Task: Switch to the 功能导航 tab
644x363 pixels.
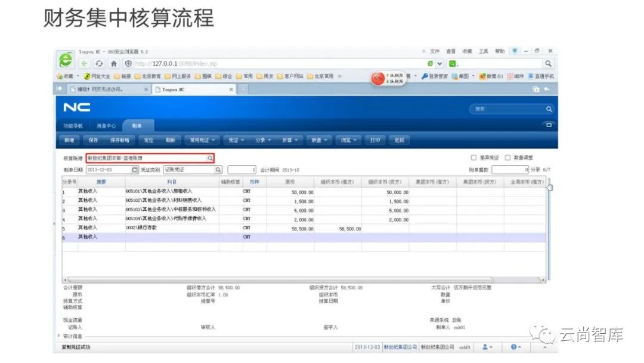Action: (73, 126)
